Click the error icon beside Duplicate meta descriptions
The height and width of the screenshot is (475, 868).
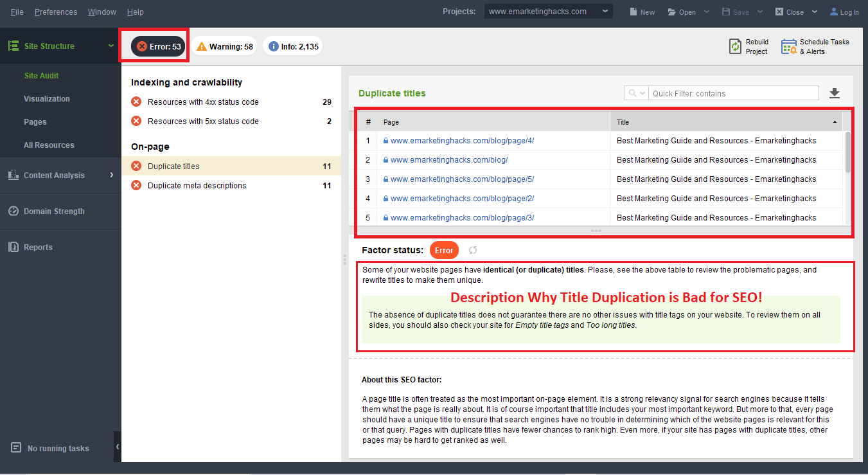pos(136,185)
